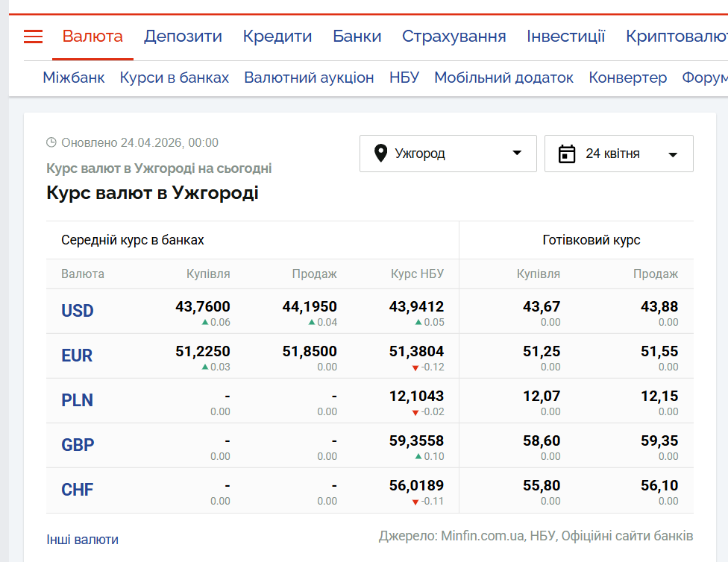
Task: Go to the Кредити section
Action: (277, 37)
